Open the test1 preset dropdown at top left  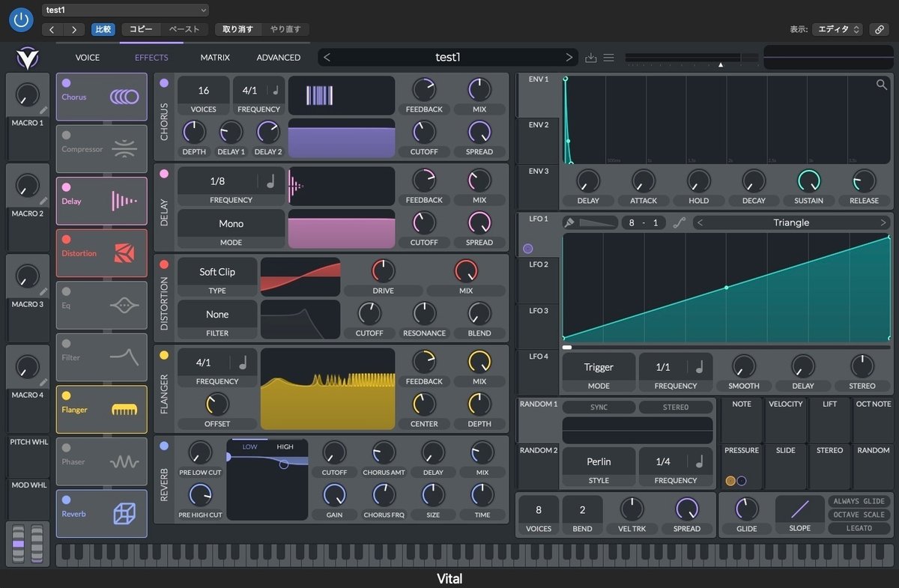125,10
